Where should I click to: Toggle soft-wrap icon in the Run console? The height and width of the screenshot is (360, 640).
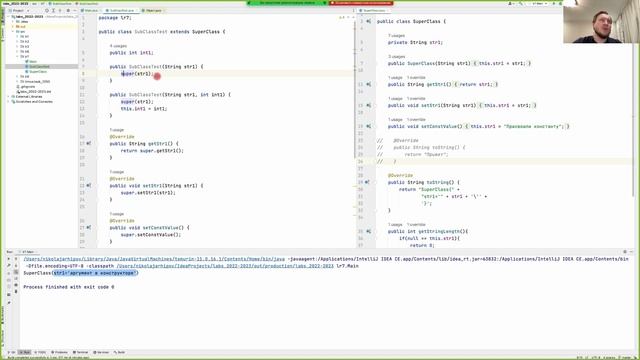click(x=16, y=272)
